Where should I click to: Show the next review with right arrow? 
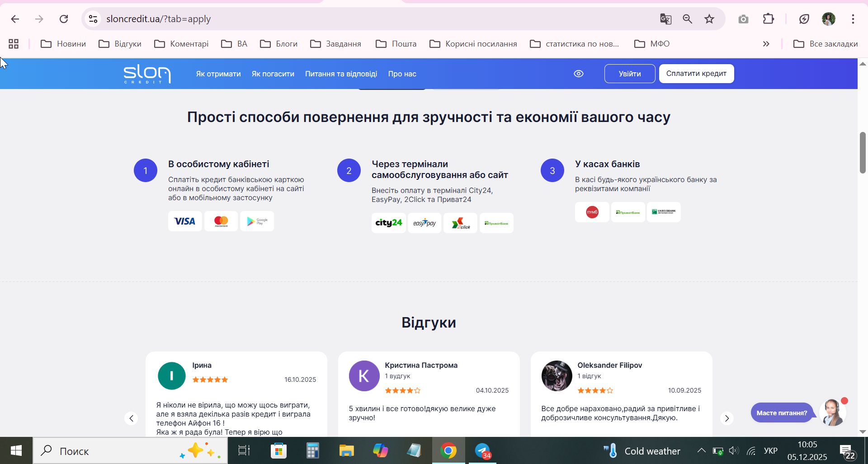coord(727,418)
